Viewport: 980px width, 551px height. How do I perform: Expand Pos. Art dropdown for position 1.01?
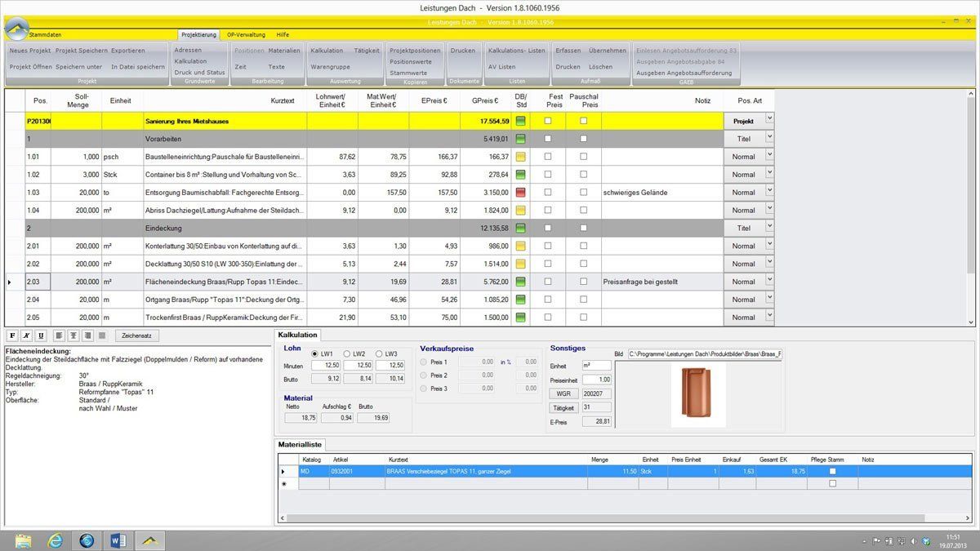768,155
